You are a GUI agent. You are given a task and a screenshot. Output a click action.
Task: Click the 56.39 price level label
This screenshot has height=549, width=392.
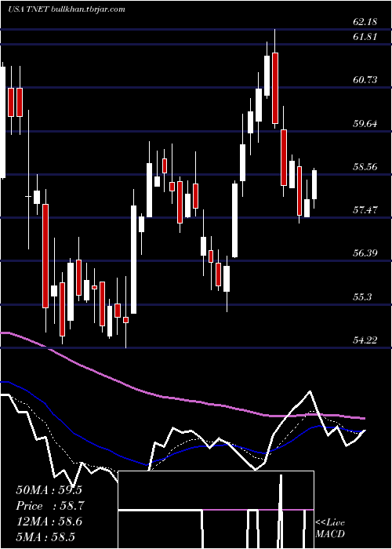coord(365,253)
